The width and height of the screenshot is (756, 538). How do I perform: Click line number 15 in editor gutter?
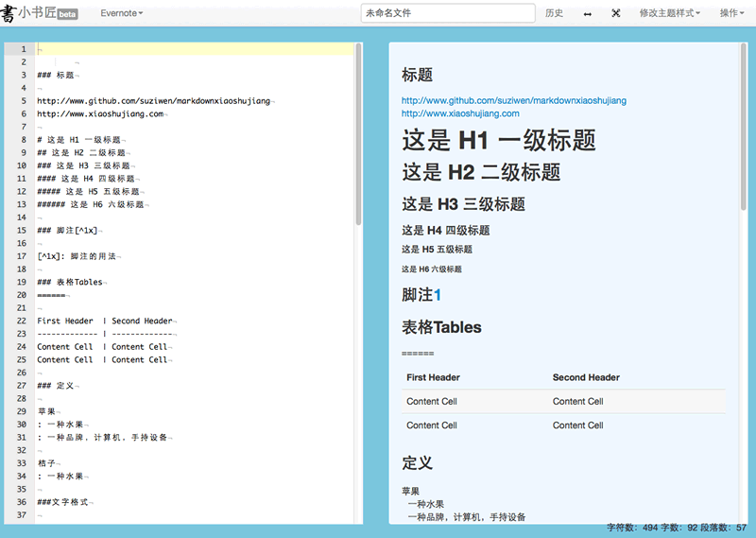pos(22,231)
